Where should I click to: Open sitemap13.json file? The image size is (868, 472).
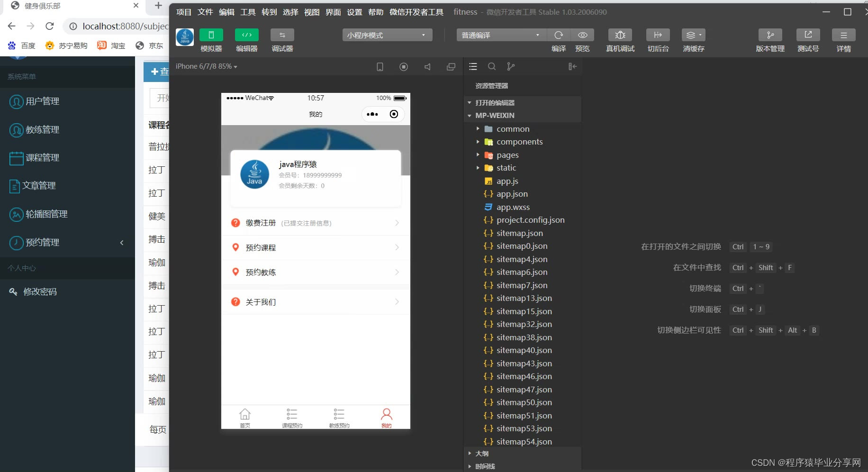point(523,298)
